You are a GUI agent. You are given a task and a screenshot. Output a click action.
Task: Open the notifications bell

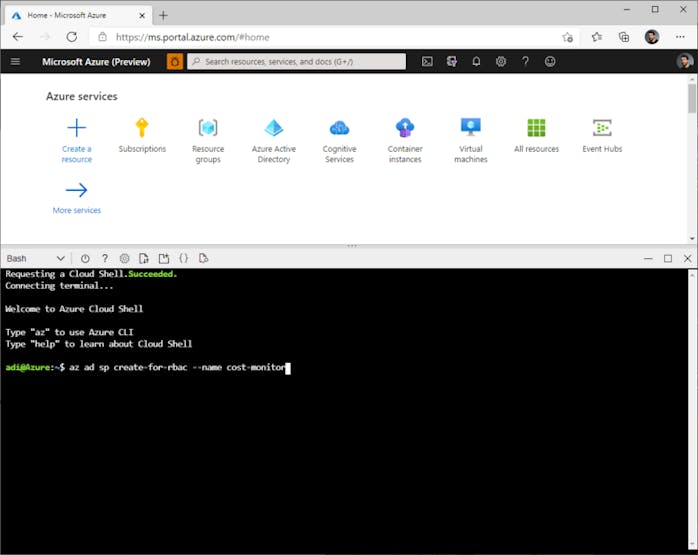tap(476, 61)
